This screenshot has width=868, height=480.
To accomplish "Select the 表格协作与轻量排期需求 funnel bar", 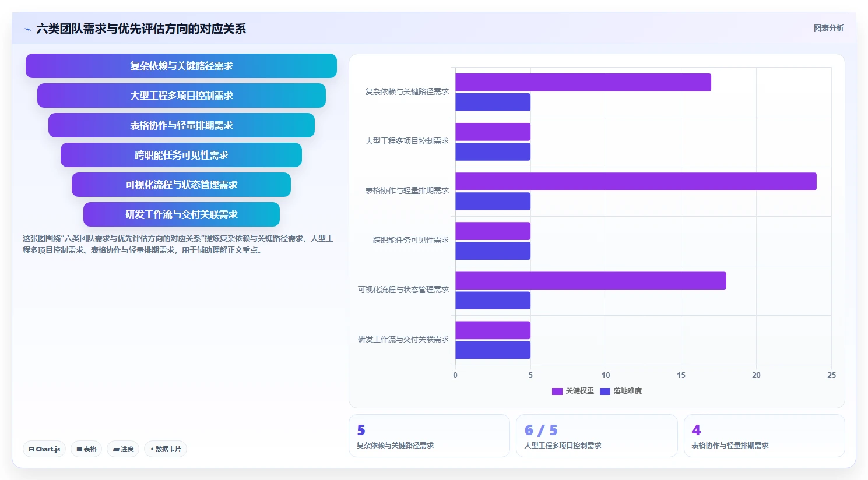I will click(x=181, y=125).
